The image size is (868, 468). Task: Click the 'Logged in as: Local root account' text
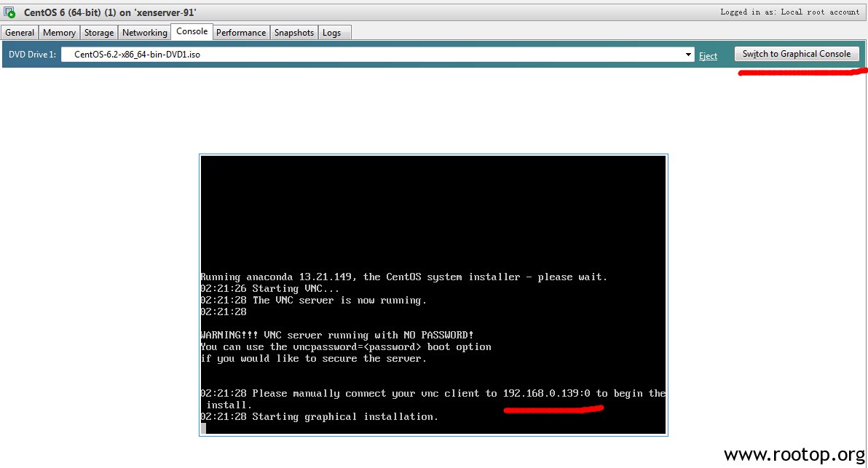point(789,12)
